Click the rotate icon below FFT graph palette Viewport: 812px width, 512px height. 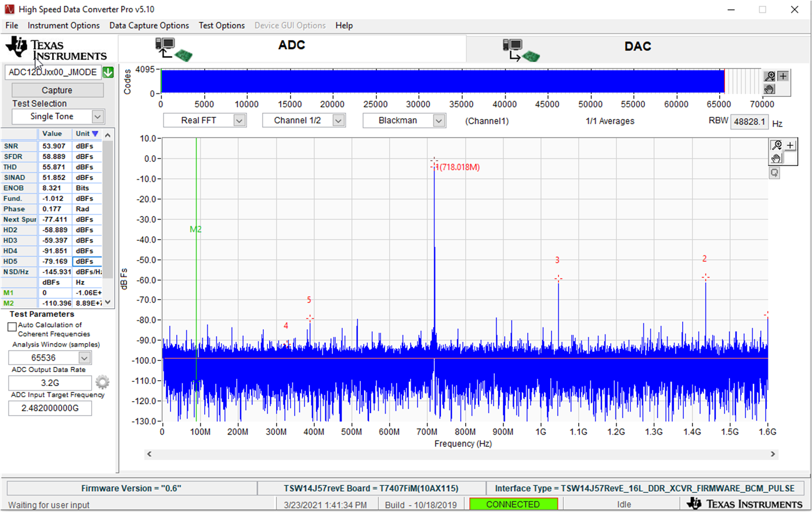pos(775,173)
